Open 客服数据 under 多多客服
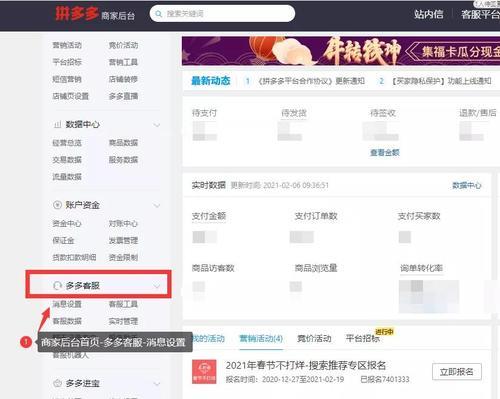This screenshot has width=500, height=399. [x=67, y=321]
